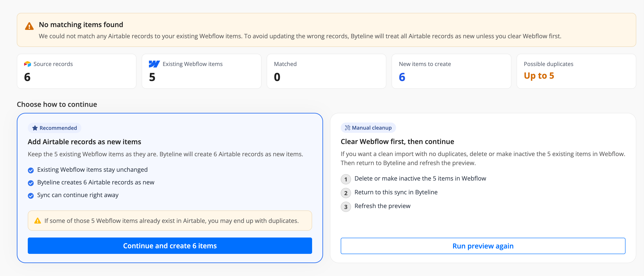
Task: Select the Manual cleanup badge
Action: click(x=368, y=128)
